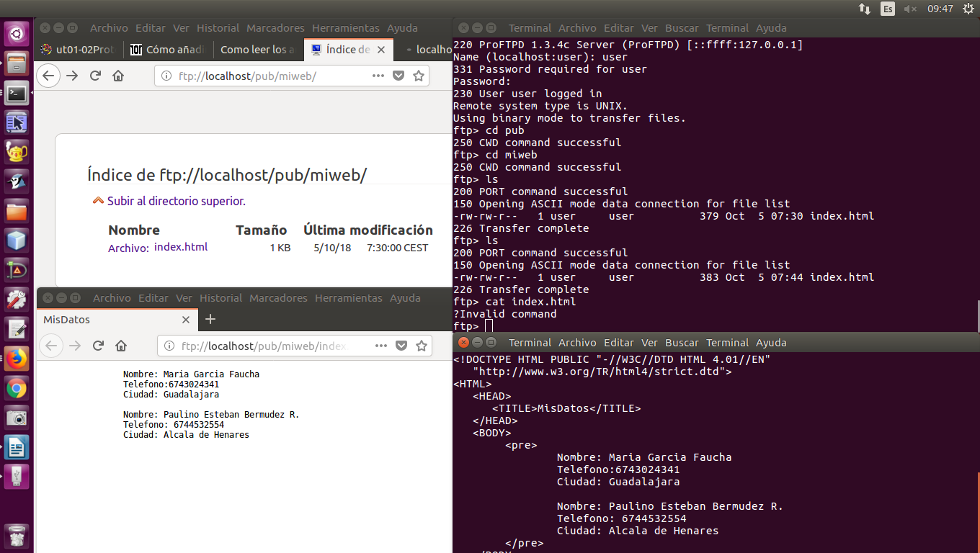This screenshot has width=980, height=553.
Task: Open Ayuda menu in lower HTML terminal
Action: (x=771, y=343)
